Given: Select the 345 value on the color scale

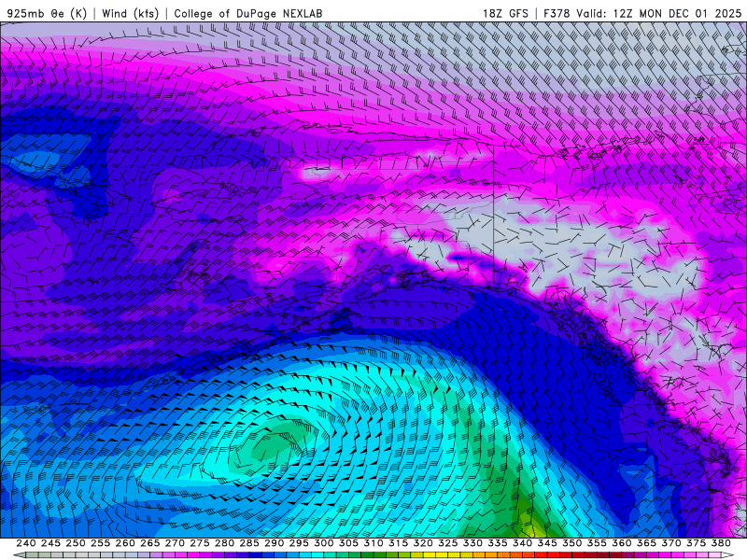Looking at the screenshot, I should point(547,543).
